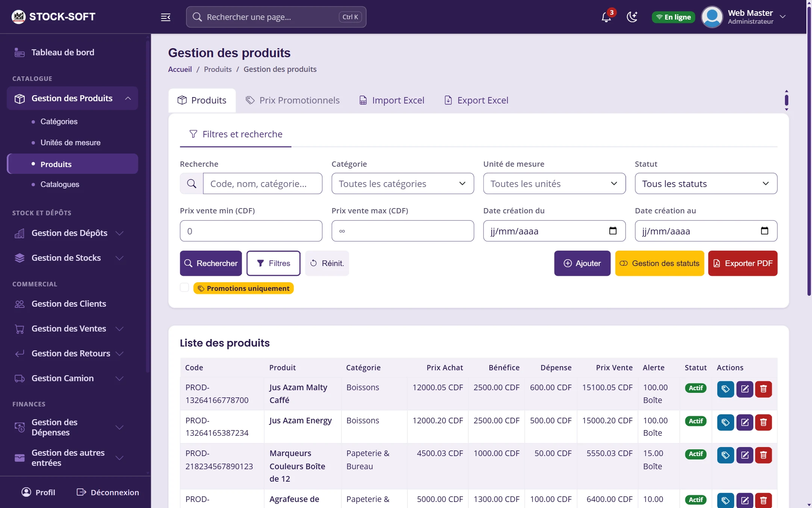Switch to the Import Excel tab
Image resolution: width=812 pixels, height=508 pixels.
pyautogui.click(x=392, y=100)
